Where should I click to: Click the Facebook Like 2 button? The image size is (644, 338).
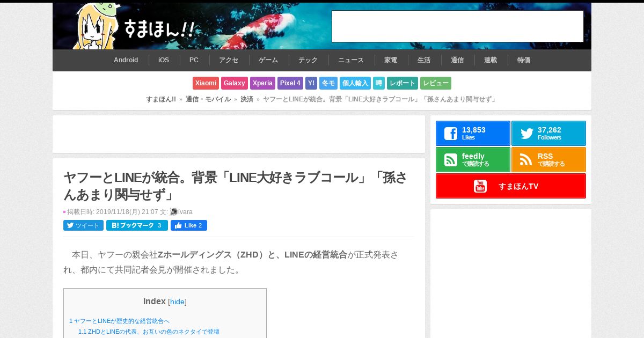pyautogui.click(x=189, y=225)
